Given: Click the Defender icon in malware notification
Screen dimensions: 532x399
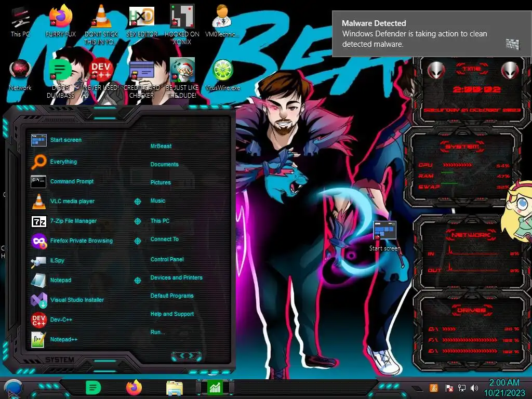Looking at the screenshot, I should 512,44.
